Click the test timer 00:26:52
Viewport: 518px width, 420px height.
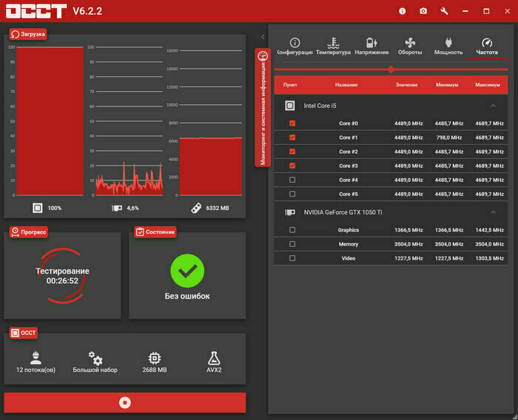click(x=62, y=281)
